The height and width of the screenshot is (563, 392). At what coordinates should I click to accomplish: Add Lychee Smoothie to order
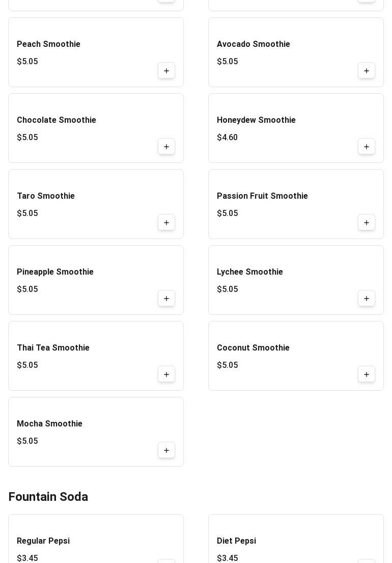(367, 299)
